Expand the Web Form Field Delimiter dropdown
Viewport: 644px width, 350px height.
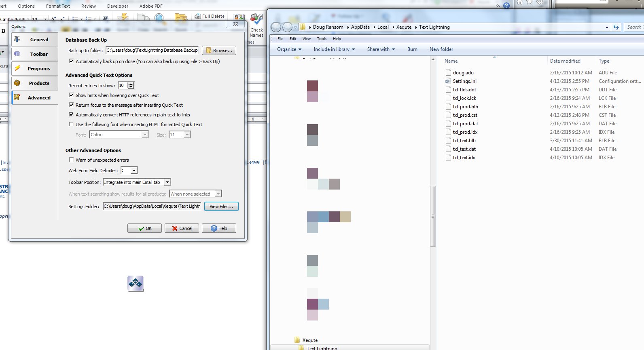134,171
